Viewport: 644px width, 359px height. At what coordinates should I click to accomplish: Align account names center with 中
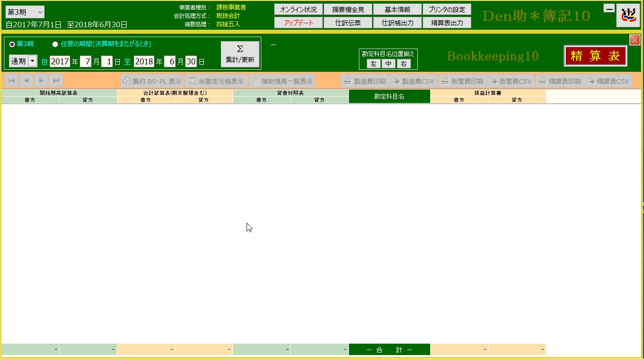pyautogui.click(x=389, y=63)
